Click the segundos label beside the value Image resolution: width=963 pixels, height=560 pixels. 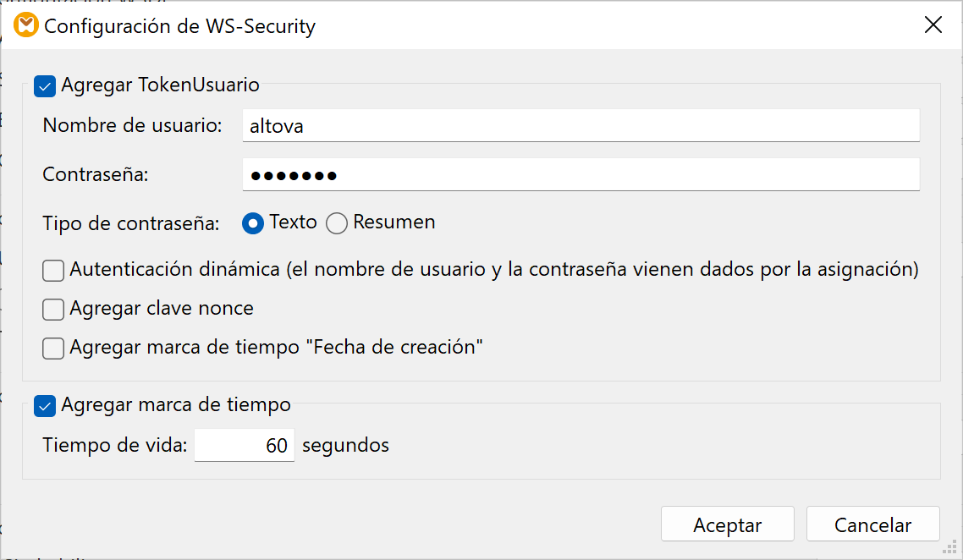pyautogui.click(x=345, y=444)
